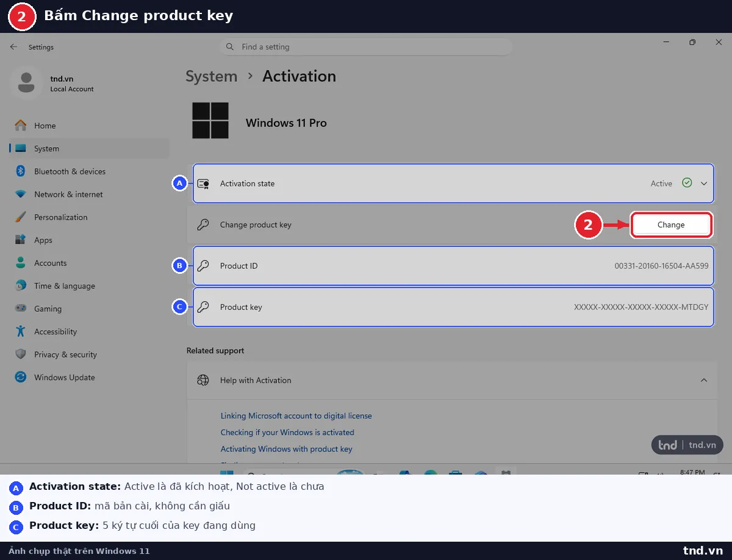This screenshot has width=732, height=560.
Task: Open Home in the sidebar
Action: point(89,126)
